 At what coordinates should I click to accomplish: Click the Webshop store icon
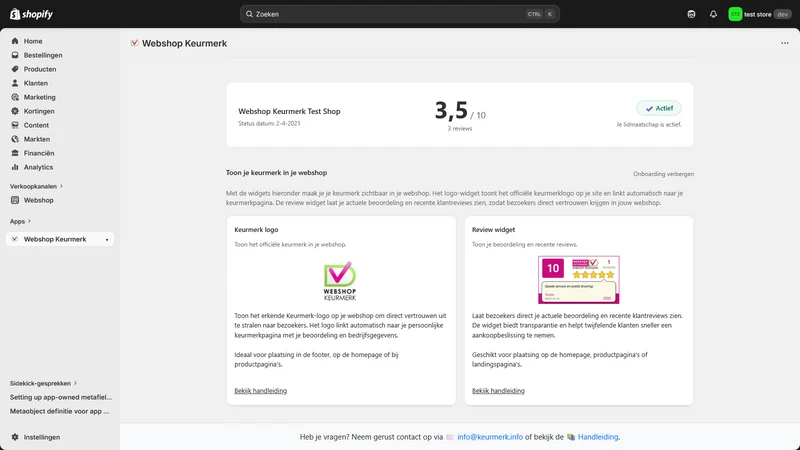[x=15, y=200]
